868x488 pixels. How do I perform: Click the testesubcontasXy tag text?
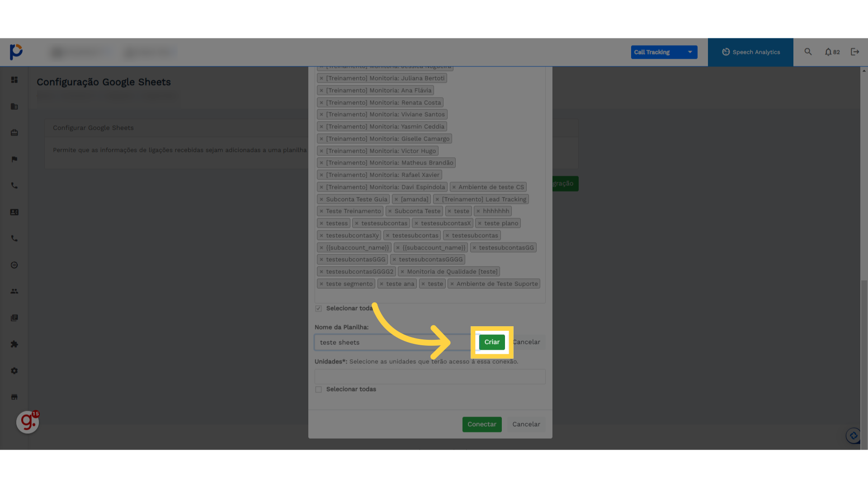pos(352,235)
